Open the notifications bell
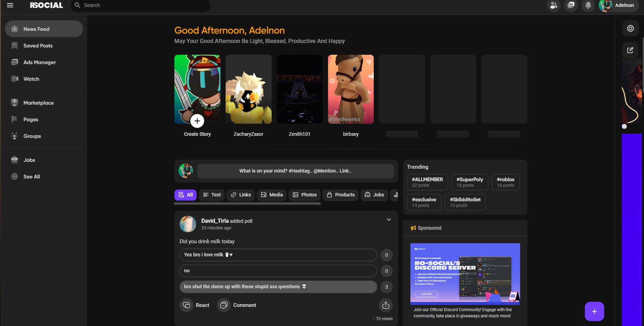 pyautogui.click(x=588, y=5)
